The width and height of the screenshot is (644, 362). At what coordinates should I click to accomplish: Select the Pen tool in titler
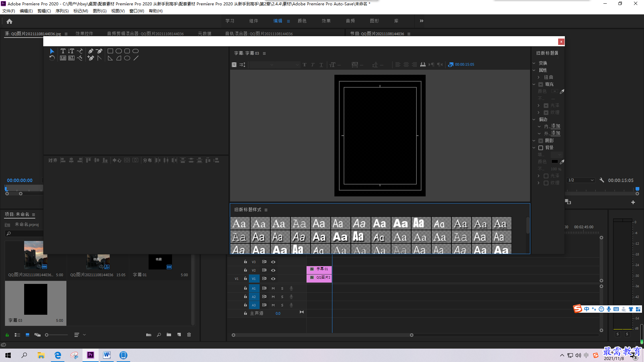pos(91,51)
